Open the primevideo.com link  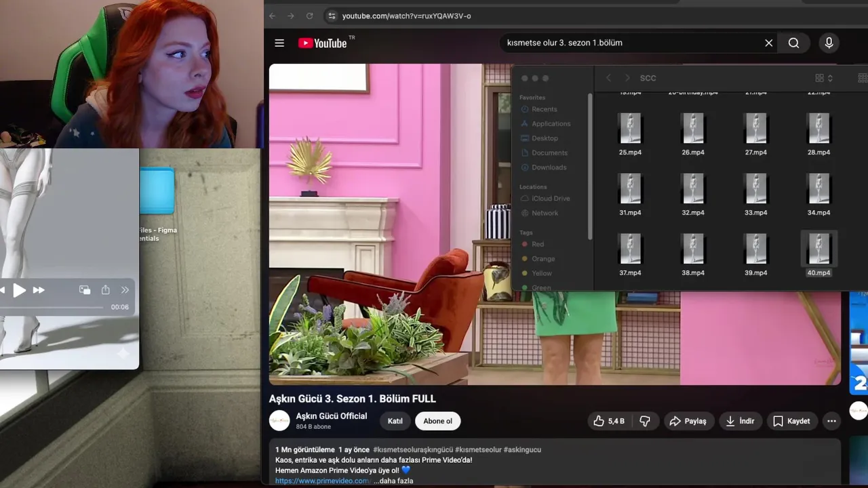pyautogui.click(x=322, y=481)
